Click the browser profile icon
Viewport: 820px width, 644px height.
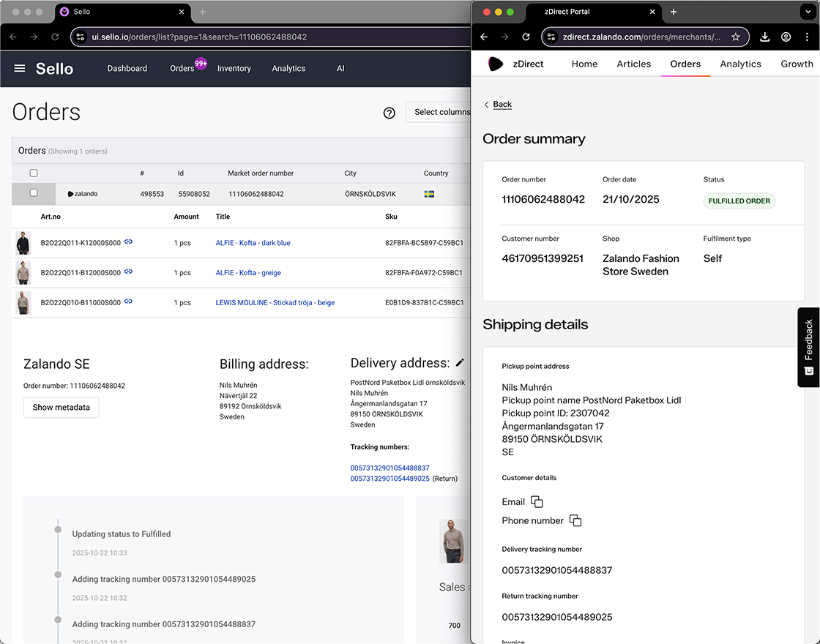pyautogui.click(x=786, y=37)
